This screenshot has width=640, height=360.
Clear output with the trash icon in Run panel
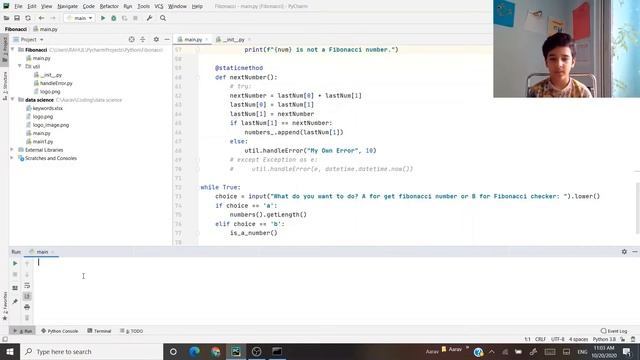coord(27,318)
